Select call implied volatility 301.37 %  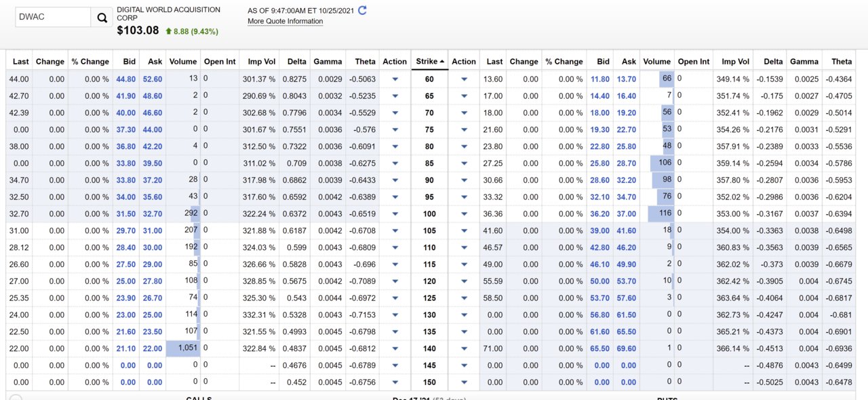coord(260,79)
